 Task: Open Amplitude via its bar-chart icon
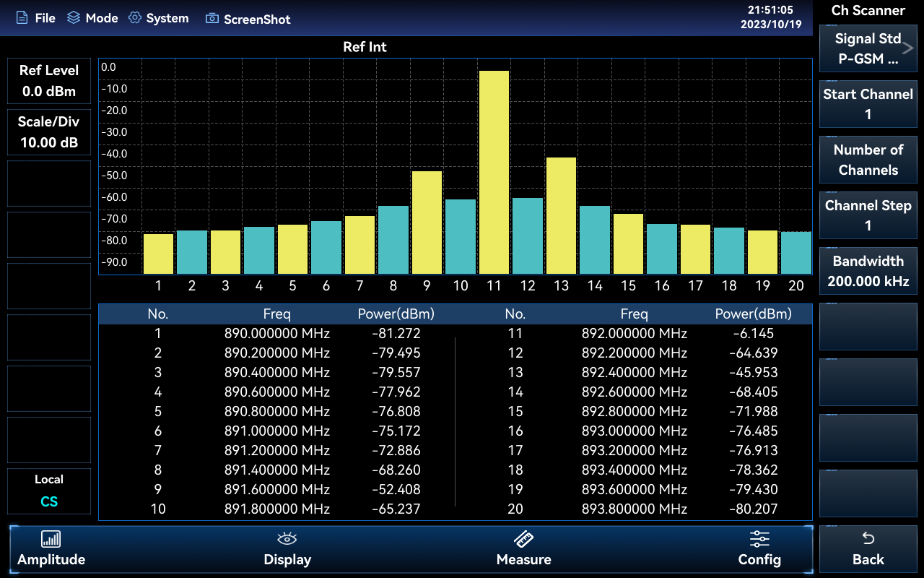(x=51, y=539)
